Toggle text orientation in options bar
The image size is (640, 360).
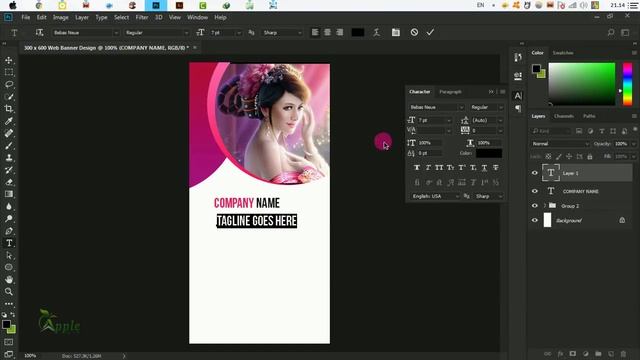[39, 32]
